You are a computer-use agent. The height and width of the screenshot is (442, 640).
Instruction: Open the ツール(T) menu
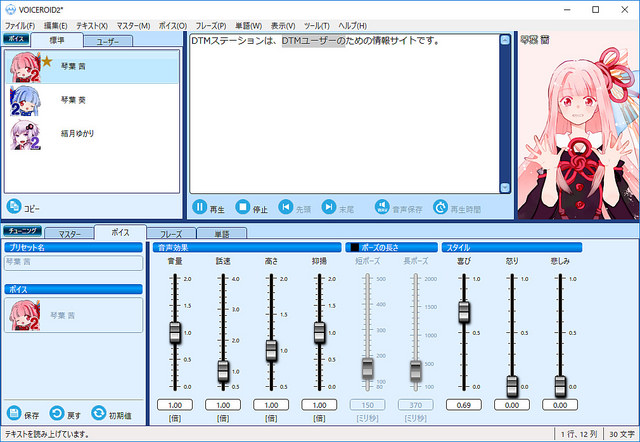click(316, 26)
